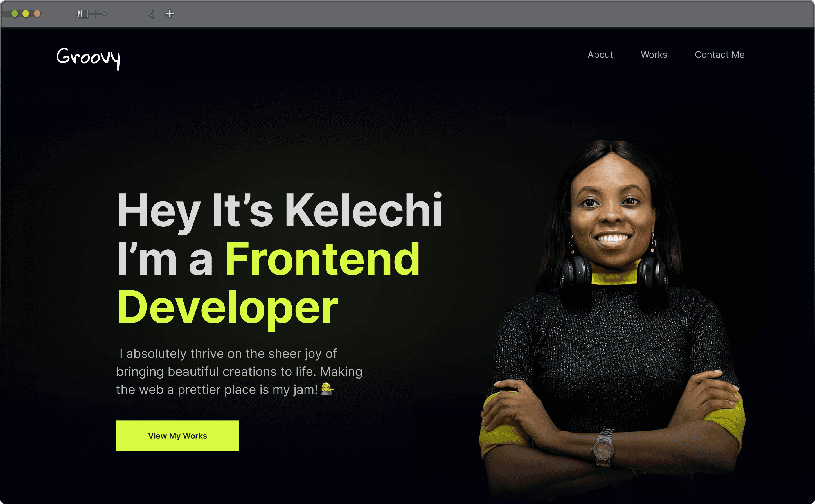Toggle the browser sidebar panel icon
Viewport: 815px width, 504px height.
(x=83, y=14)
